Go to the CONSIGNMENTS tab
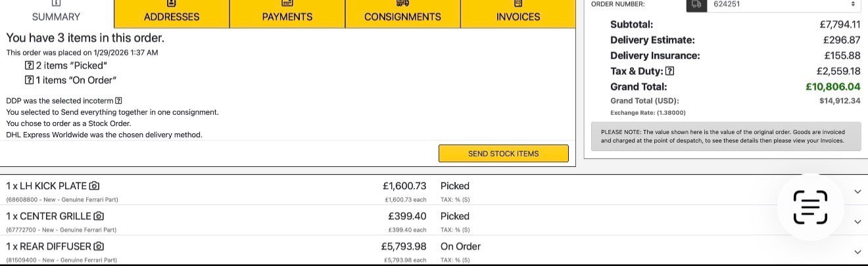This screenshot has width=868, height=266. [402, 14]
